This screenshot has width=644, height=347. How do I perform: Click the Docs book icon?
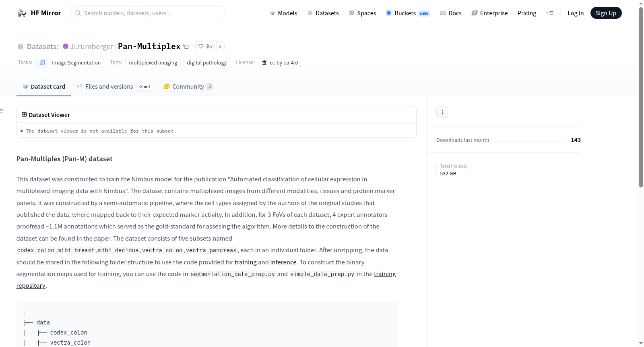[x=443, y=13]
